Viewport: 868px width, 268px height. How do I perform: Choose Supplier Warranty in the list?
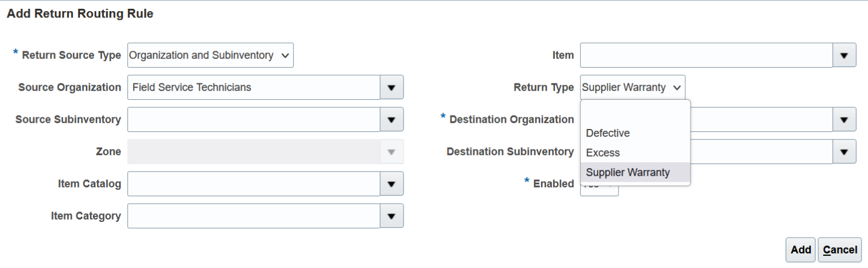(x=628, y=173)
